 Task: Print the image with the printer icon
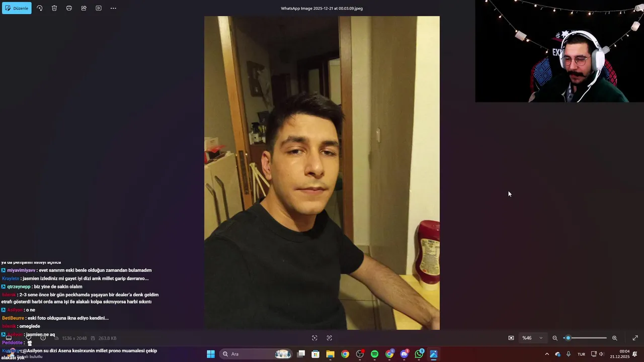[x=69, y=8]
